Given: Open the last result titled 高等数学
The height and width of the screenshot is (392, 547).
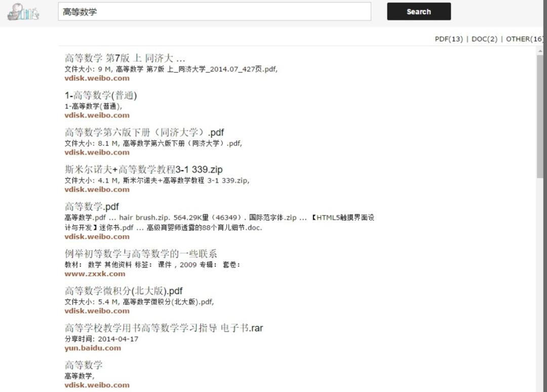Looking at the screenshot, I should [x=84, y=365].
